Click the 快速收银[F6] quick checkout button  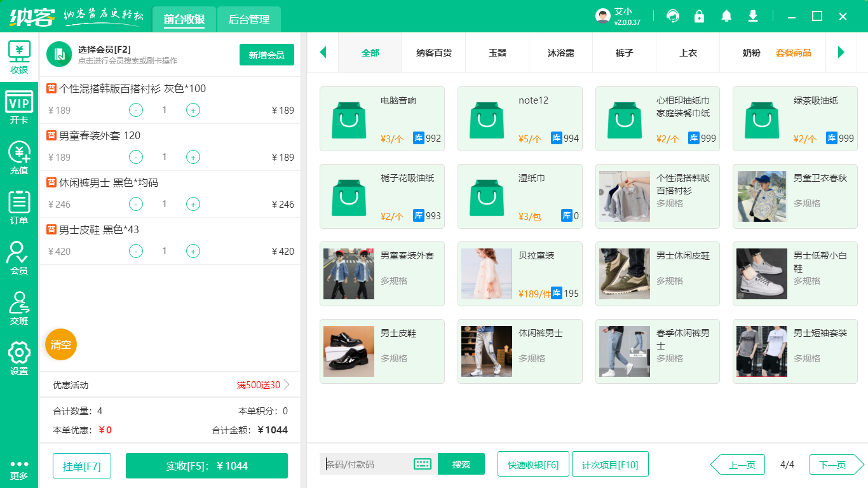(x=533, y=464)
